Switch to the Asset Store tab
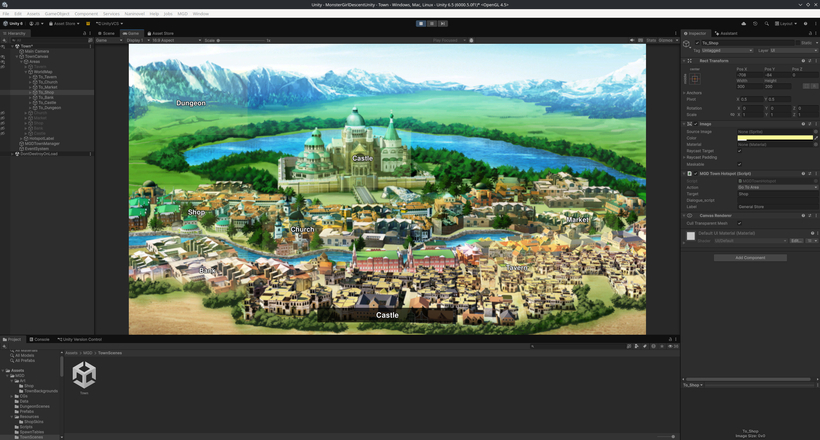This screenshot has height=440, width=820. [161, 33]
